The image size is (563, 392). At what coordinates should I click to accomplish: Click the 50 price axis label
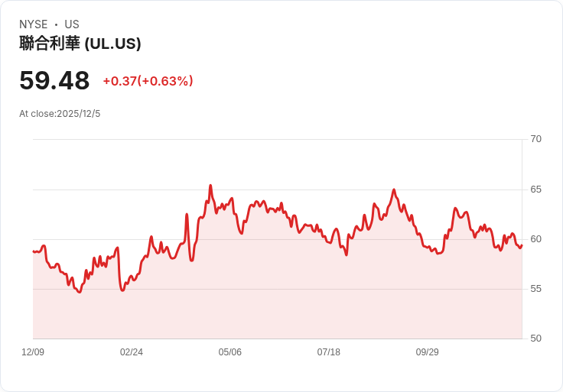pyautogui.click(x=535, y=339)
